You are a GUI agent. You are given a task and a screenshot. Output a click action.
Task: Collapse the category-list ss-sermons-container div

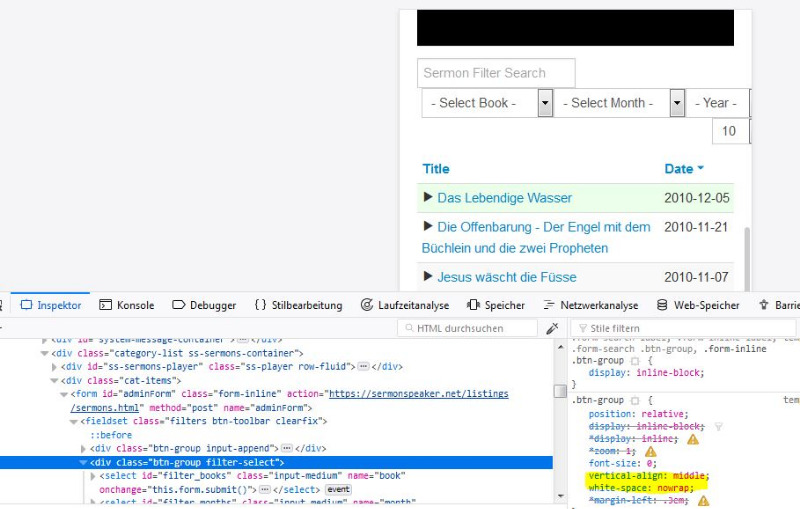44,353
